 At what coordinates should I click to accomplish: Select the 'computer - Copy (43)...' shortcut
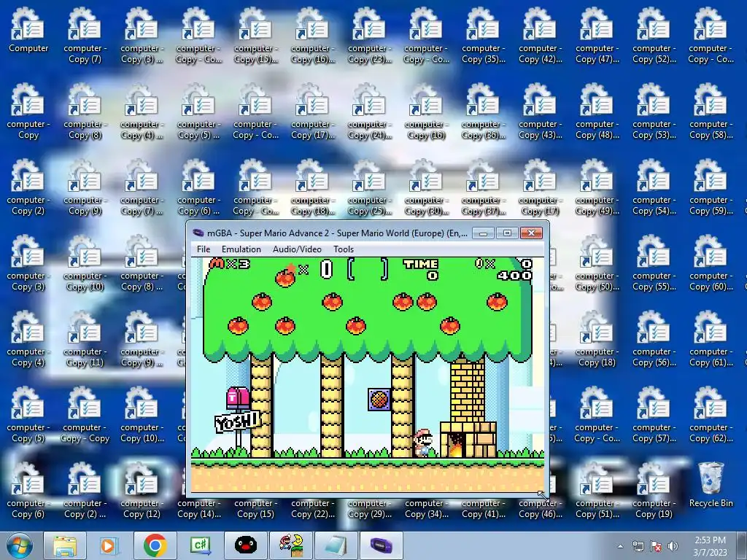[541, 111]
